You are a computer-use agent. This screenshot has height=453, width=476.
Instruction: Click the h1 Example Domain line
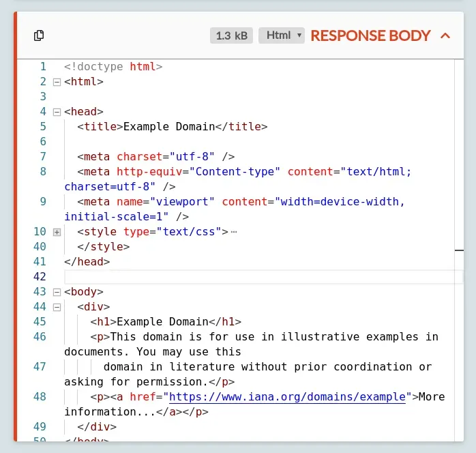click(x=166, y=322)
